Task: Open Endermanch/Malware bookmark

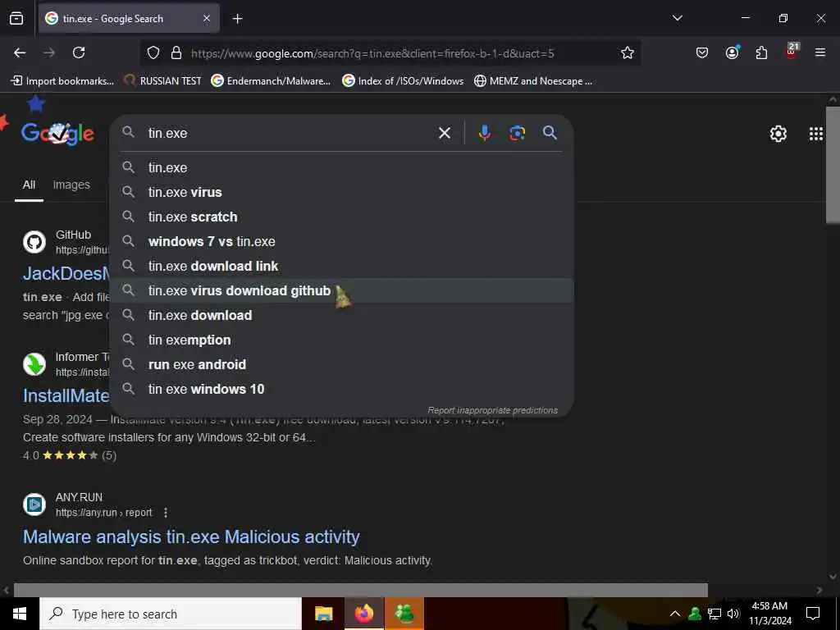Action: 271,81
